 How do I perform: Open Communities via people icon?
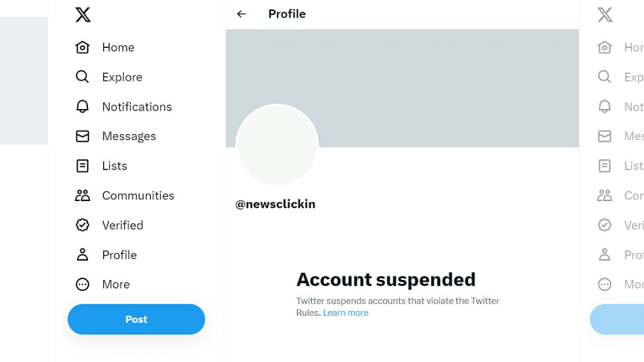tap(82, 195)
